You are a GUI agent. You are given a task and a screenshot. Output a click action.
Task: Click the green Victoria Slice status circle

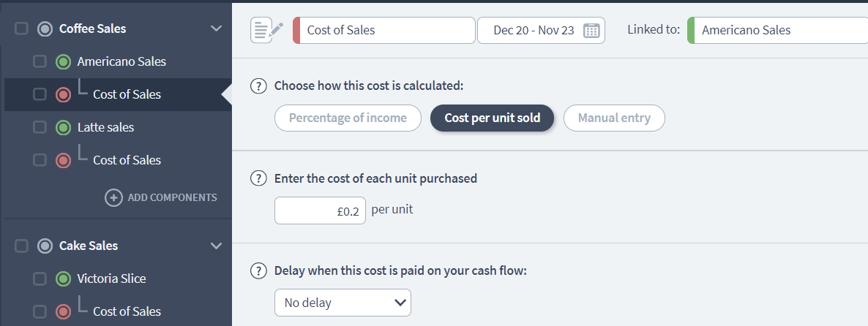(x=63, y=278)
